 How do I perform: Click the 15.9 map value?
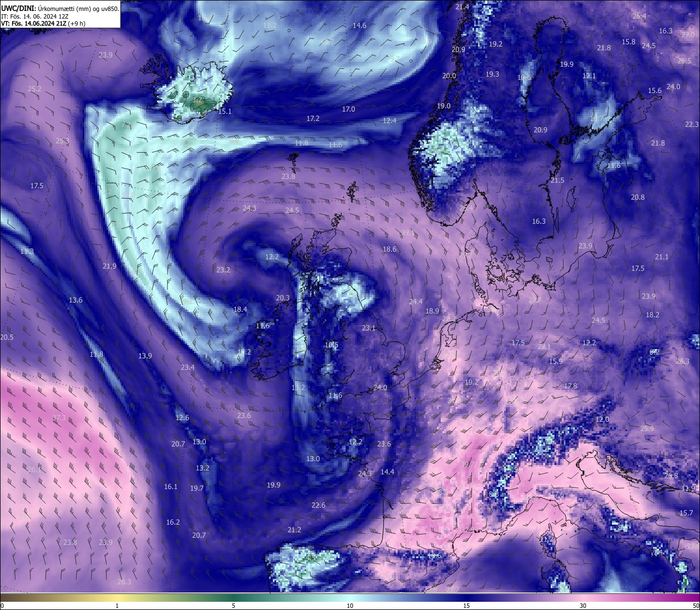556,361
